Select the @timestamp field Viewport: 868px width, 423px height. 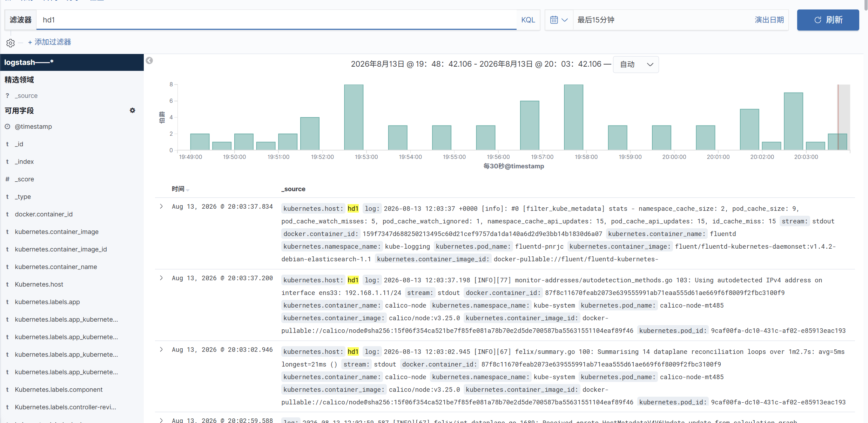33,127
